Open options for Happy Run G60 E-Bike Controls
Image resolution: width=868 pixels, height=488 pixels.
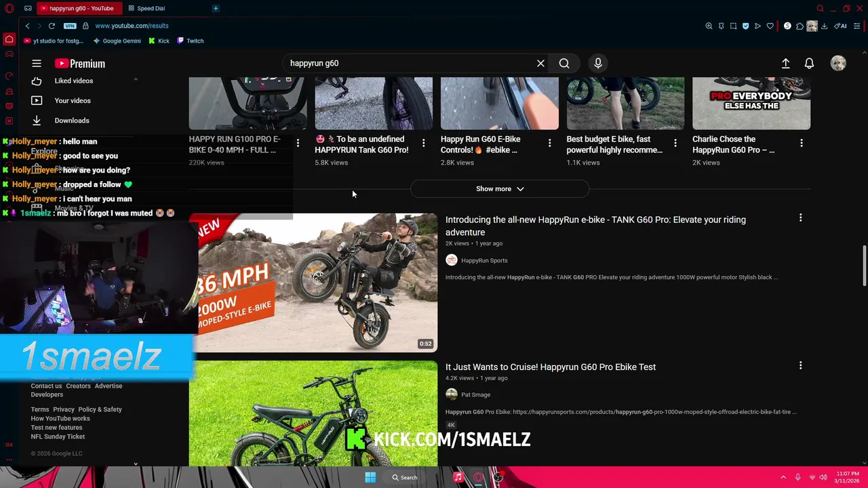click(549, 143)
